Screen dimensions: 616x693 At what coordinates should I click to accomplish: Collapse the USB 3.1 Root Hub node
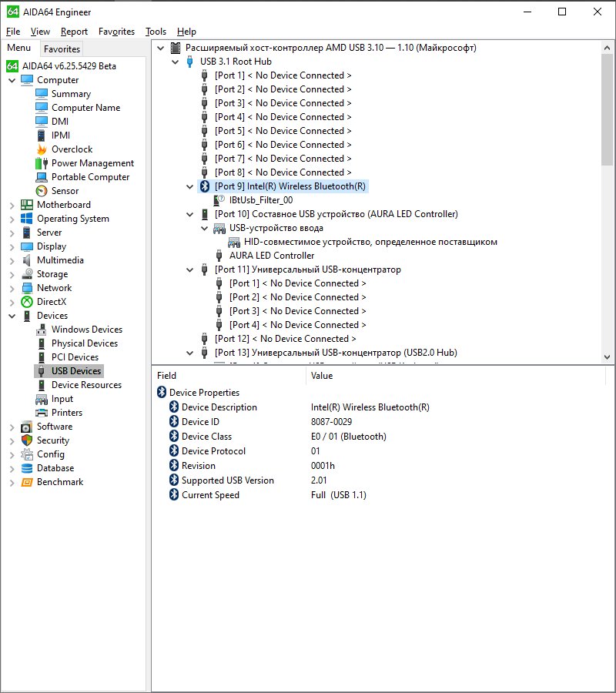tap(176, 62)
